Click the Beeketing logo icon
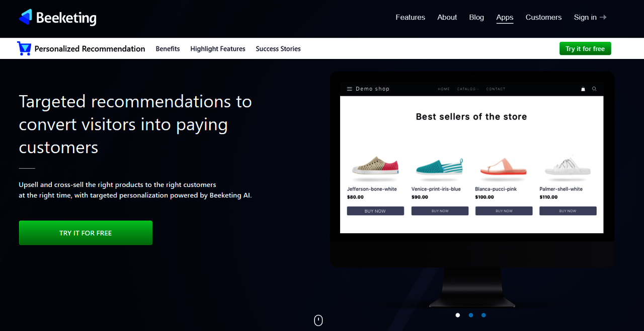644x331 pixels. click(26, 17)
